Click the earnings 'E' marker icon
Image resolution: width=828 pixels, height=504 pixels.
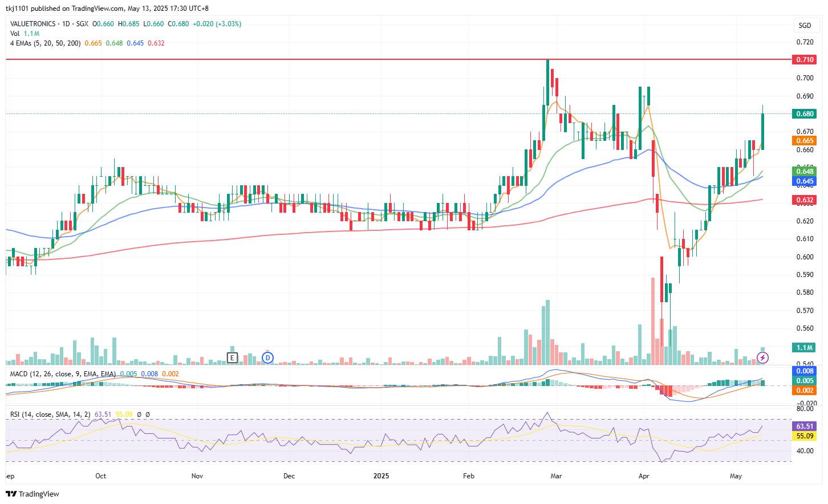point(232,358)
